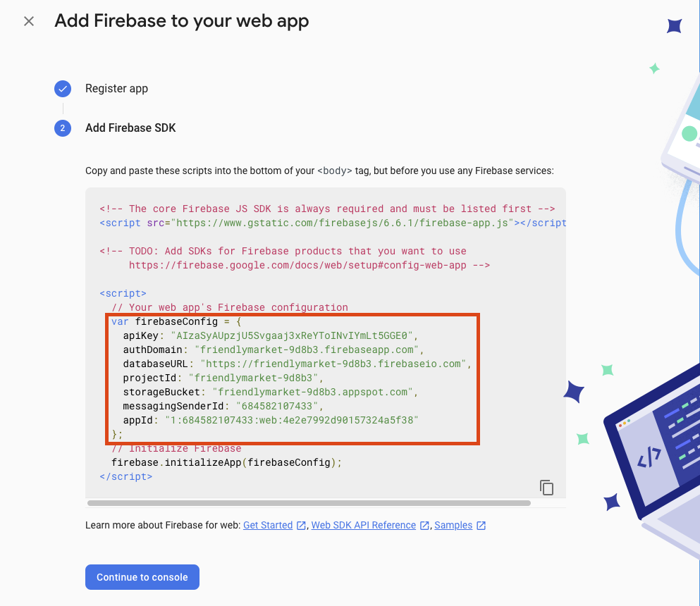The image size is (700, 606).
Task: Close the Add Firebase dialog with the X
Action: (x=29, y=21)
